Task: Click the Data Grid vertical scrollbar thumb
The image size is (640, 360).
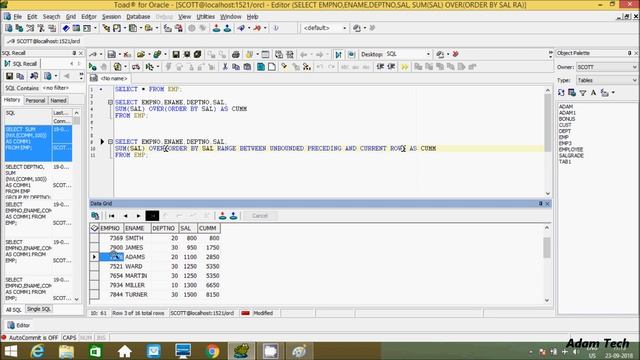Action: (x=547, y=247)
